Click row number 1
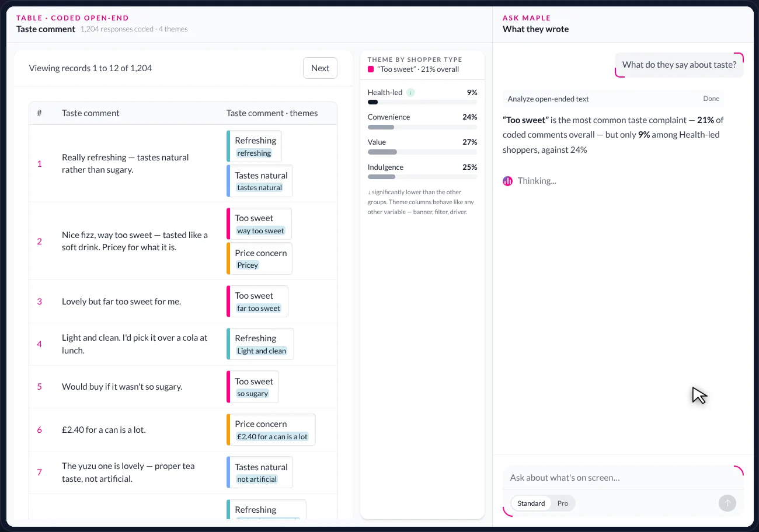This screenshot has width=759, height=532. pyautogui.click(x=40, y=164)
